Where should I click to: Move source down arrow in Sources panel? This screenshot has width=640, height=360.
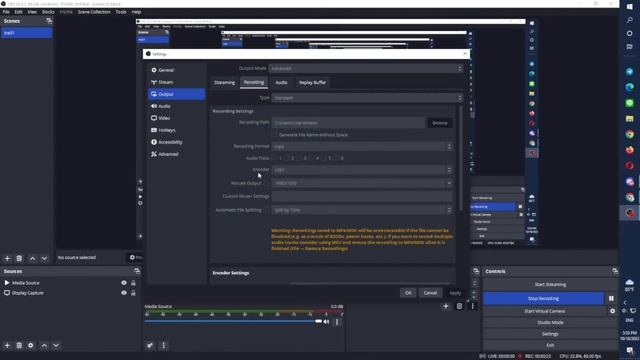coord(56,345)
